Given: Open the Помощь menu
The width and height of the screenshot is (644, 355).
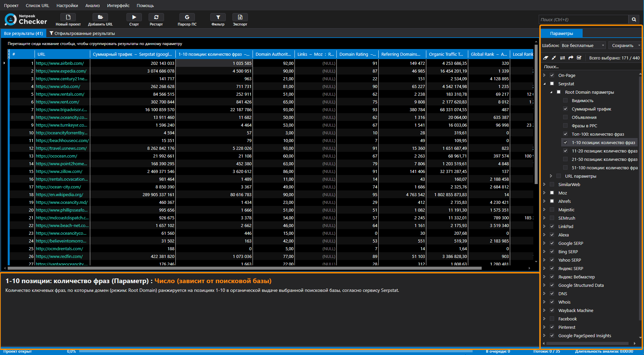Looking at the screenshot, I should point(145,5).
